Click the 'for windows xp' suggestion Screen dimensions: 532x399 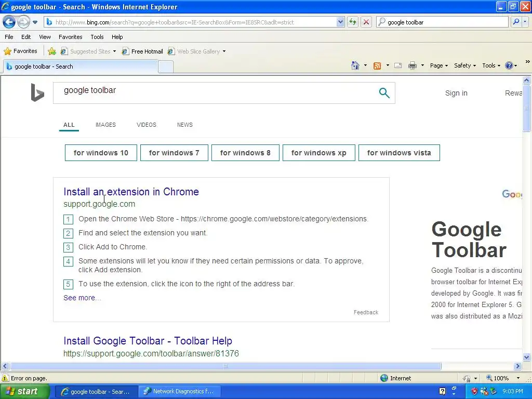coord(319,153)
